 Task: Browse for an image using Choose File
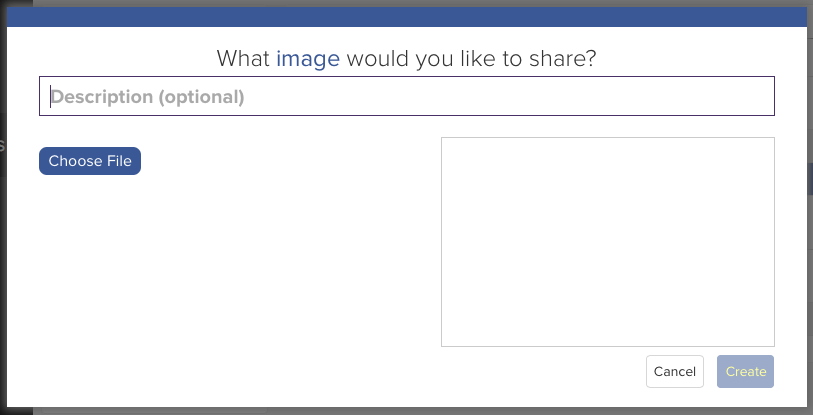click(x=90, y=161)
